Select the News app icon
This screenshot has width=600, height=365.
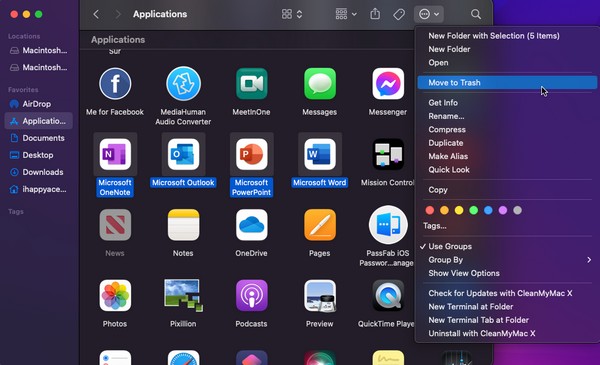115,225
